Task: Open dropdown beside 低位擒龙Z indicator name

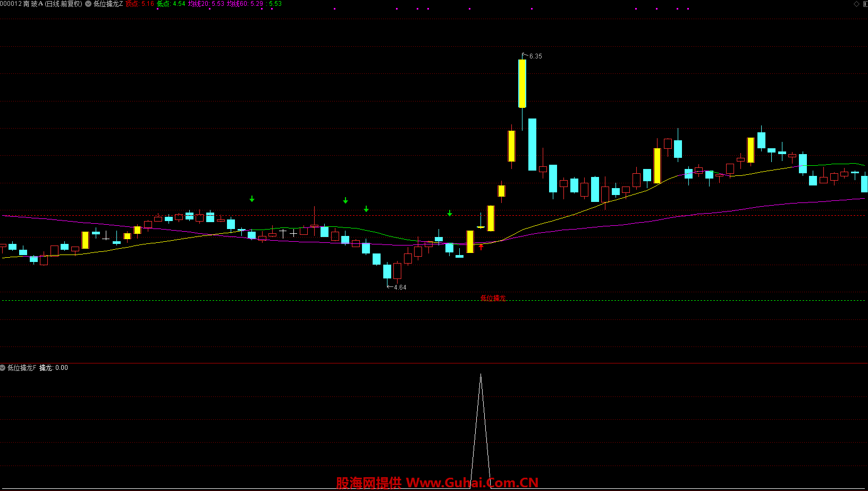Action: click(88, 4)
